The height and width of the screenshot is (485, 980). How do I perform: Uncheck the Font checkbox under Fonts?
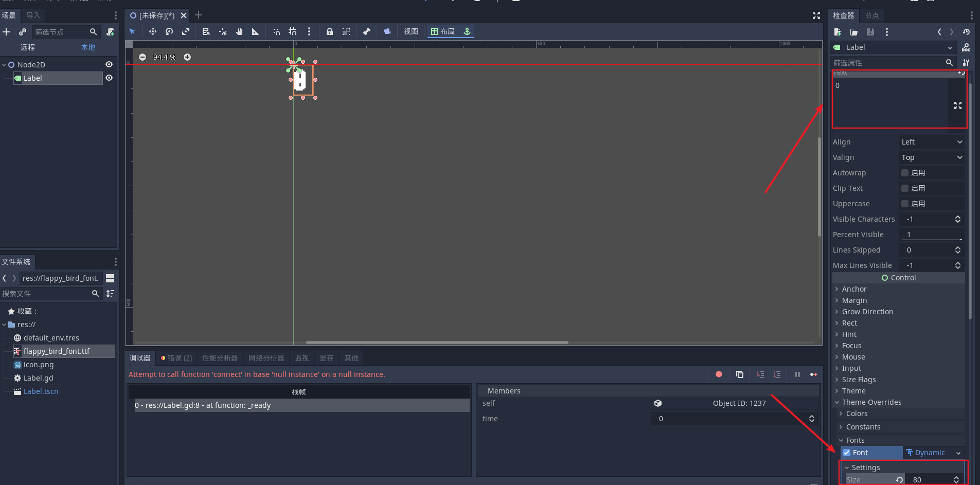(x=847, y=452)
